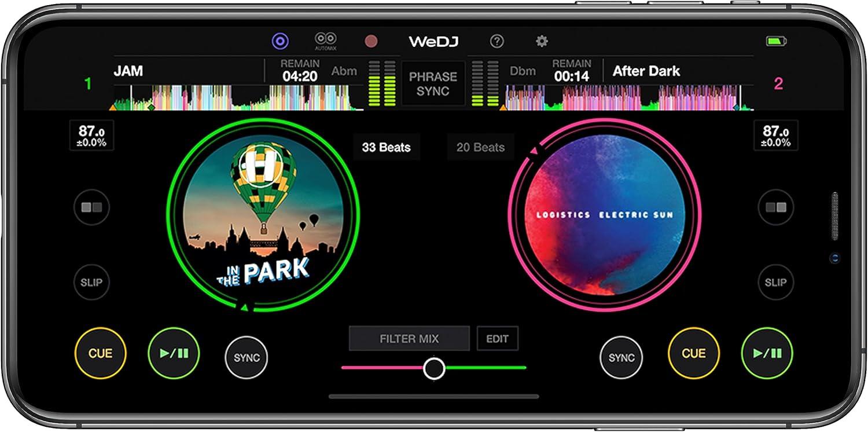Toggle SLIP mode on deck 2

[775, 283]
